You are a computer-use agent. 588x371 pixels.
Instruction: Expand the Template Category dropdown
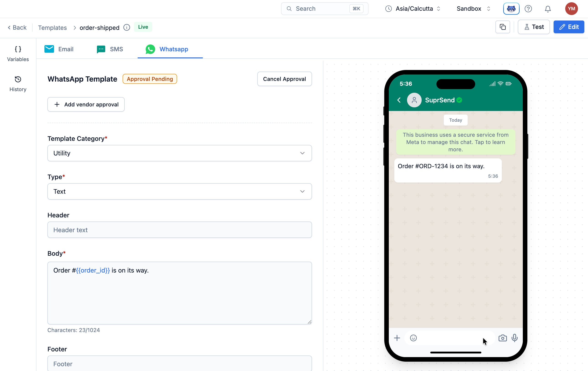pyautogui.click(x=180, y=153)
